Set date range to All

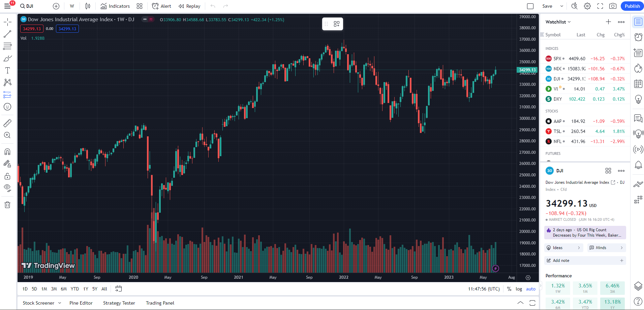(104, 289)
